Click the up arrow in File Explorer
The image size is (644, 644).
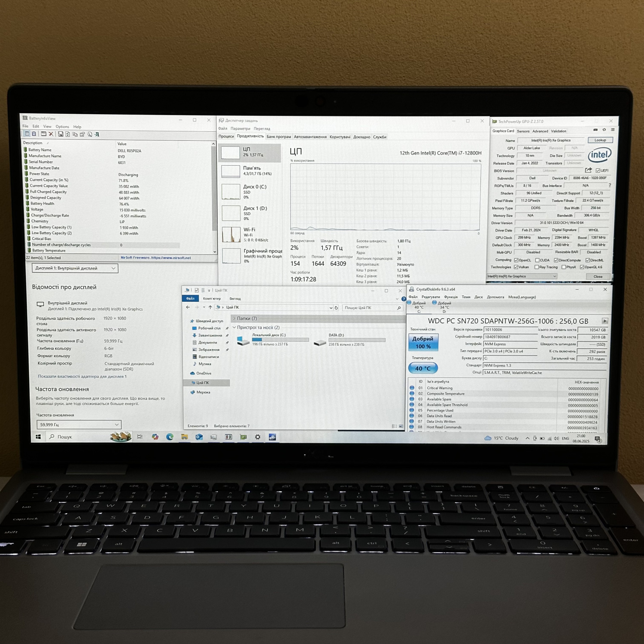(x=210, y=307)
